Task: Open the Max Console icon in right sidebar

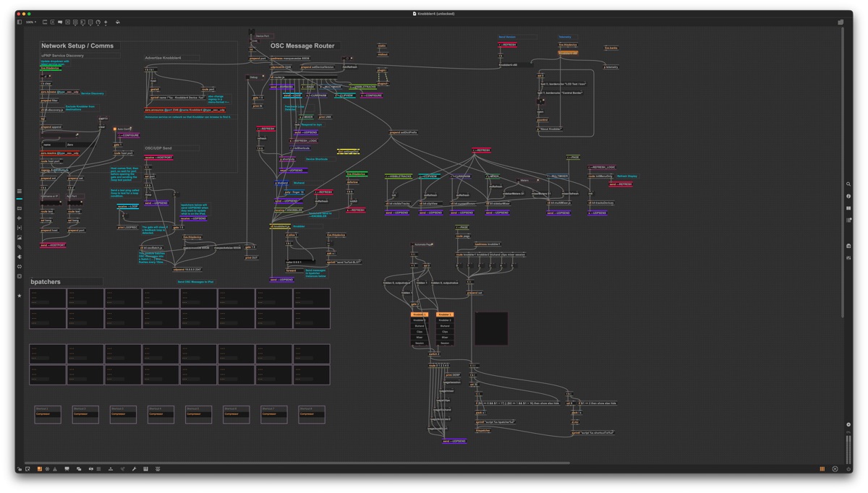Action: tap(848, 220)
